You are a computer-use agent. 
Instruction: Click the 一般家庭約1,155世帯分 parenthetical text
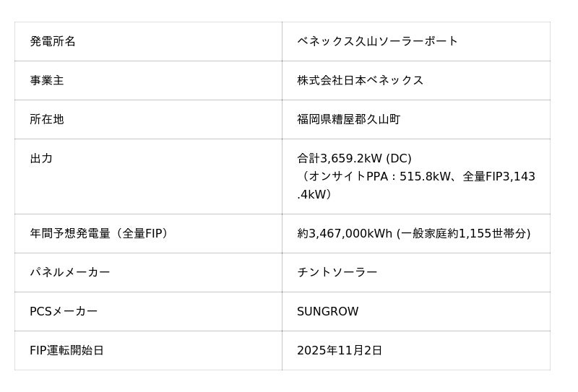coord(463,233)
